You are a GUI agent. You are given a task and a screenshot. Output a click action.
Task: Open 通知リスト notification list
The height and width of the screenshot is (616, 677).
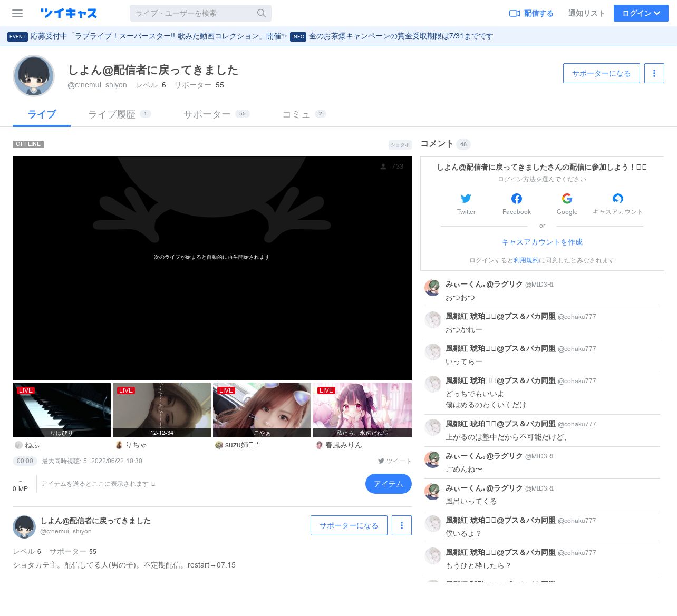[586, 13]
